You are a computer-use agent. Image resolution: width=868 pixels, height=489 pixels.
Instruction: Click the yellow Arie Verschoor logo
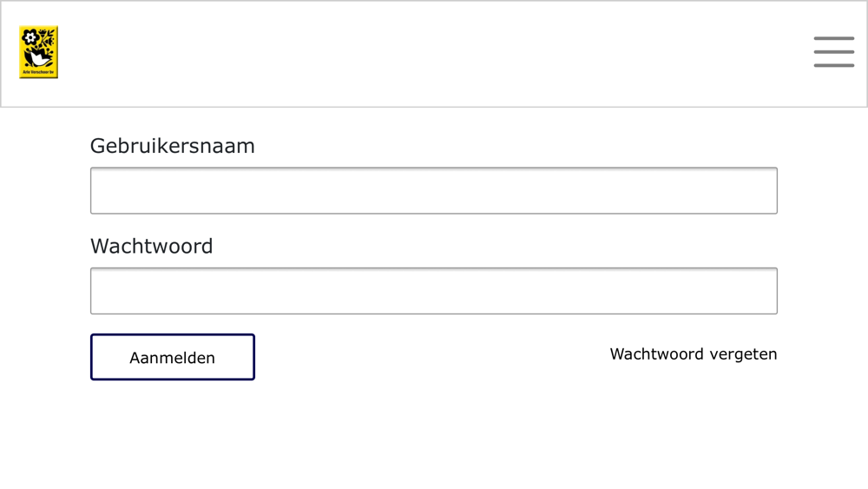39,52
